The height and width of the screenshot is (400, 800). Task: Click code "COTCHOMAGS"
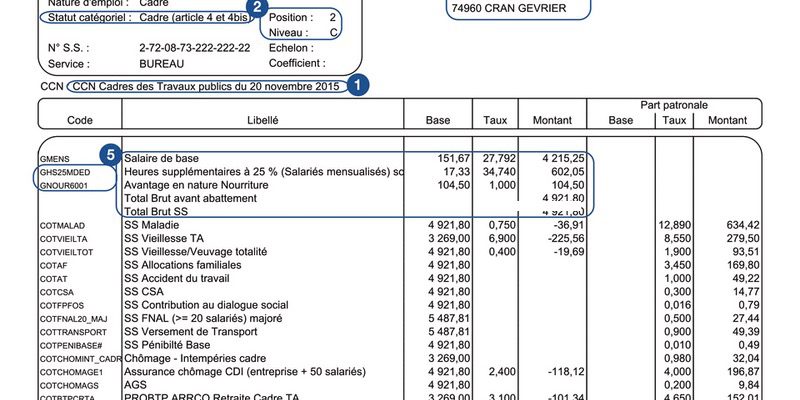[x=69, y=386]
